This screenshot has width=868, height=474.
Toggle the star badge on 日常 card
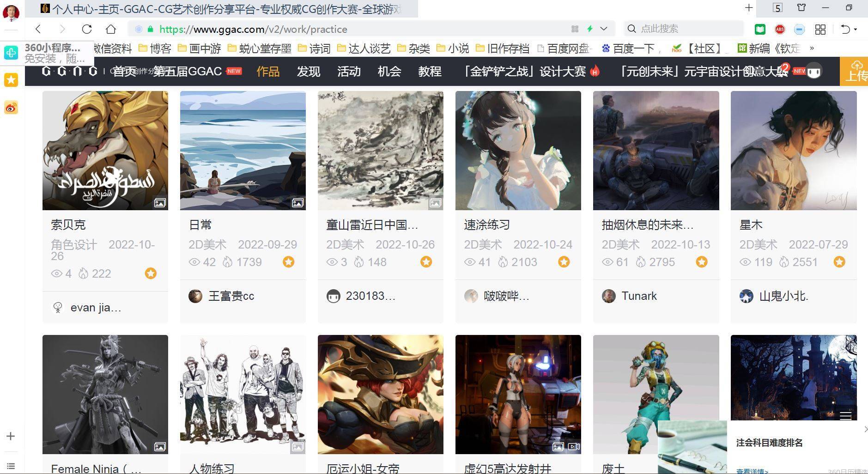pyautogui.click(x=289, y=262)
